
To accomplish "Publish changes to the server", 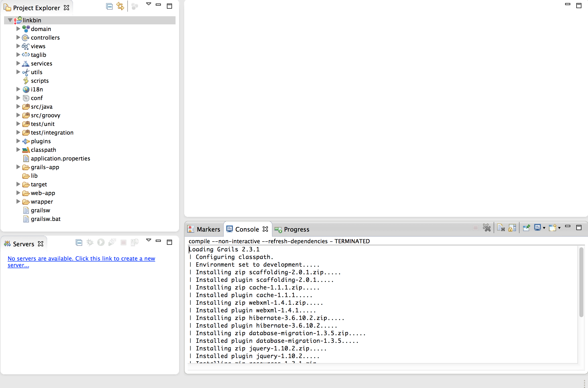I will pyautogui.click(x=135, y=243).
